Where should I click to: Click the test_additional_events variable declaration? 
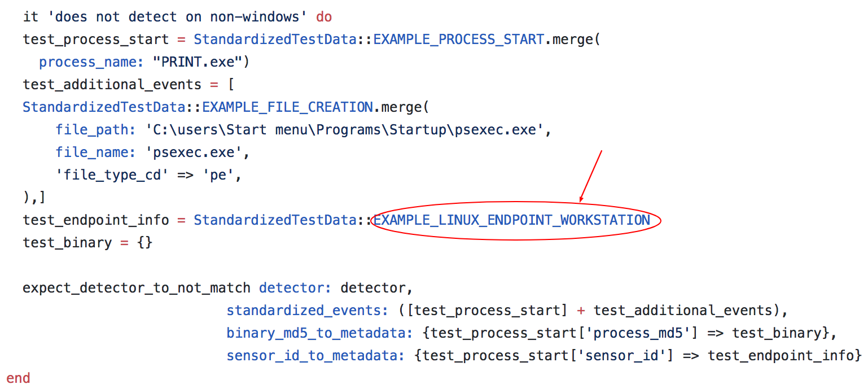pos(112,85)
